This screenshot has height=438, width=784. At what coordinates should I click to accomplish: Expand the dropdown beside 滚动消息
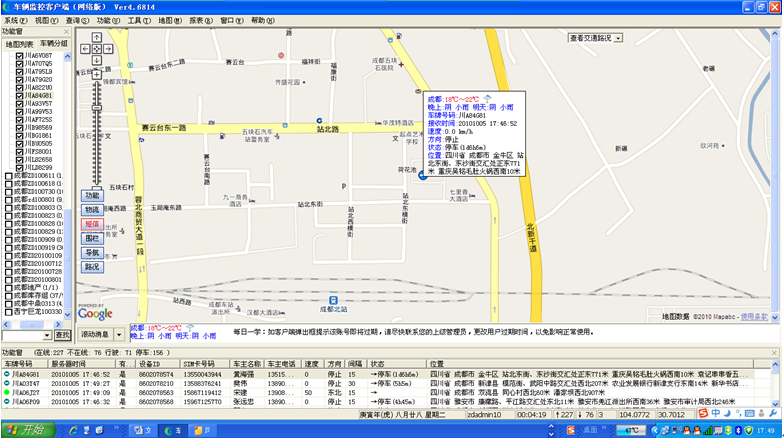[119, 334]
